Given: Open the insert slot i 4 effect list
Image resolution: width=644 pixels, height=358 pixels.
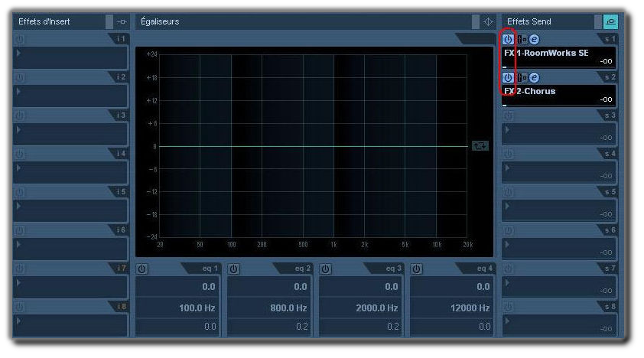Looking at the screenshot, I should pyautogui.click(x=70, y=172).
